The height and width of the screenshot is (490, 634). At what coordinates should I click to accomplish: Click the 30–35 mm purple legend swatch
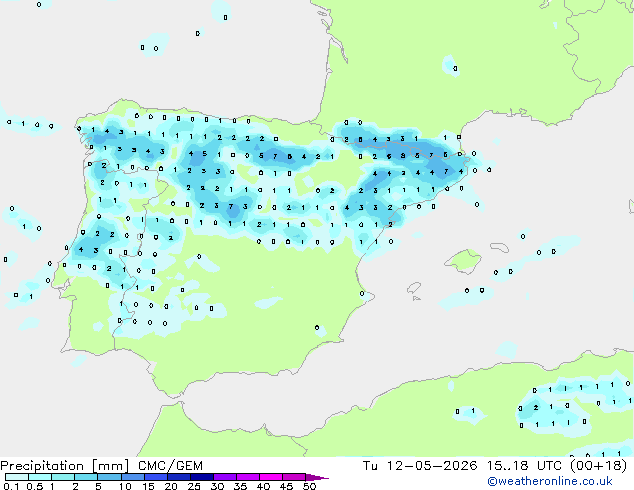pos(224,477)
